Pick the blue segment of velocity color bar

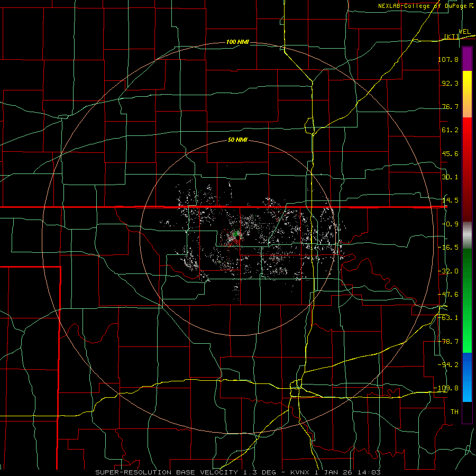point(467,377)
